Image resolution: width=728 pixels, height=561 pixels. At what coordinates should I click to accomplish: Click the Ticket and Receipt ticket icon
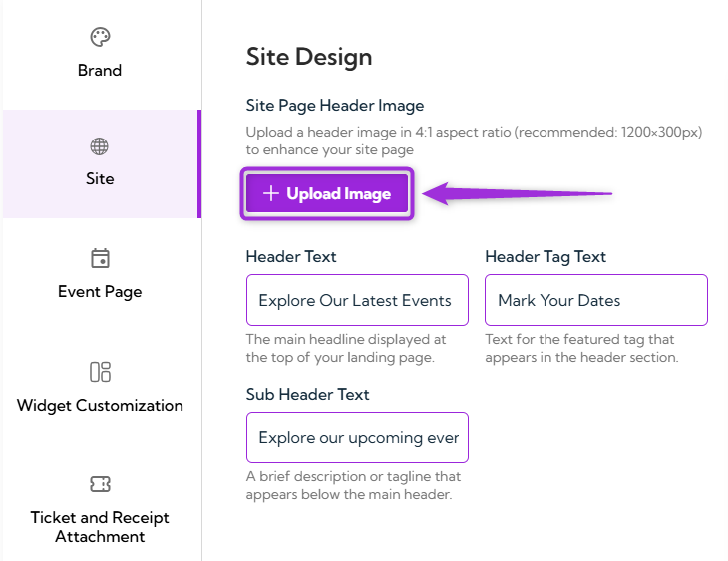100,484
